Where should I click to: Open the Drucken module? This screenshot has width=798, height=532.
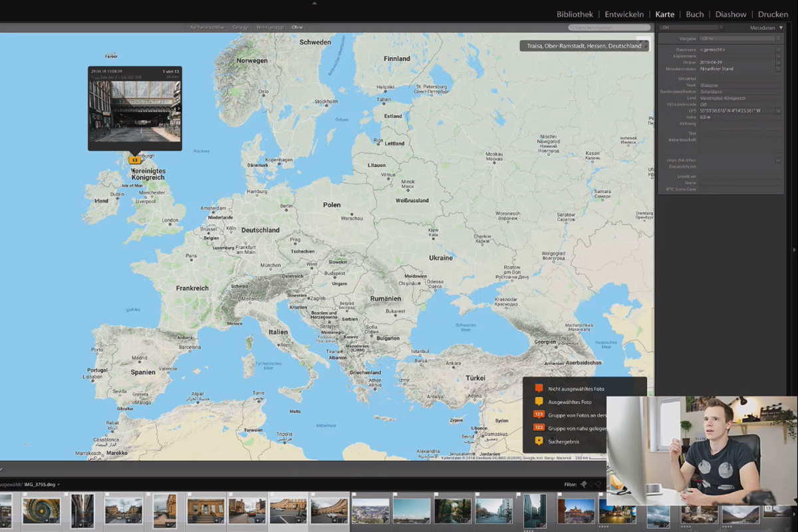click(x=773, y=14)
